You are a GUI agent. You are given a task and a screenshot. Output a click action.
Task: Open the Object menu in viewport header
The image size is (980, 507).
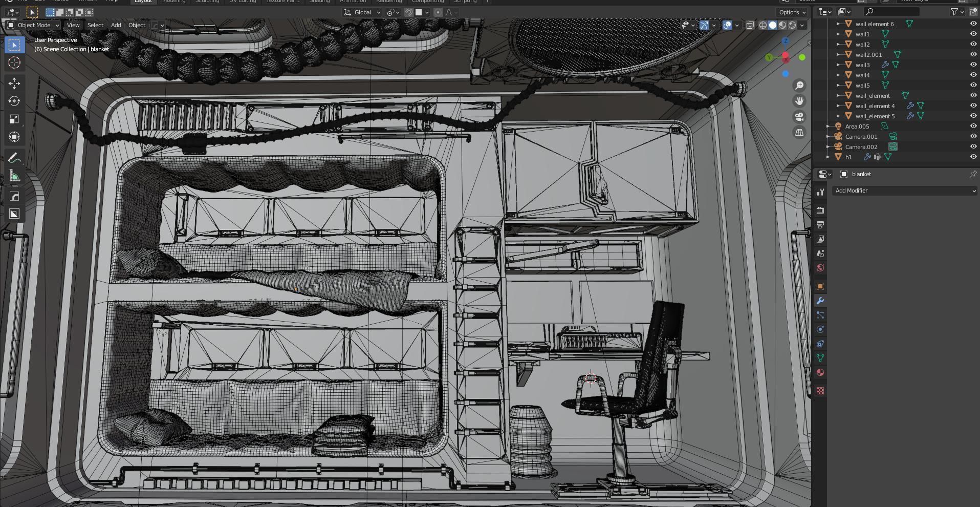point(137,25)
